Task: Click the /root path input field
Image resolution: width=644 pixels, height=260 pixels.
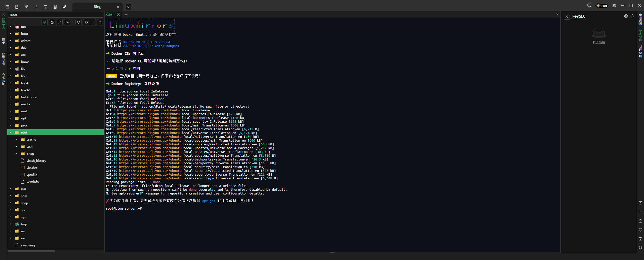Action: [55, 15]
